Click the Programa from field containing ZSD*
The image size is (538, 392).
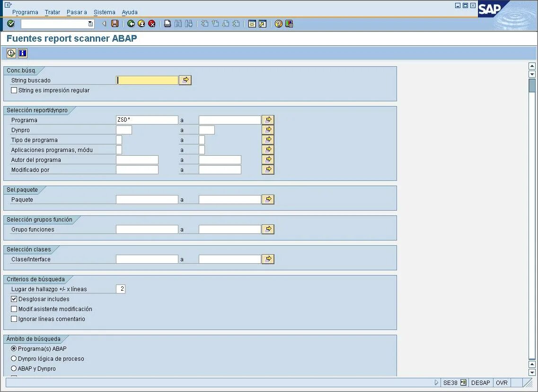click(147, 120)
